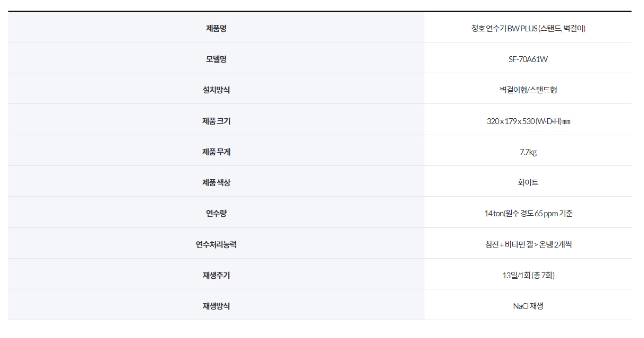Viewport: 644px width, 338px height.
Task: Click the 제품 크기 label cell
Action: 216,121
